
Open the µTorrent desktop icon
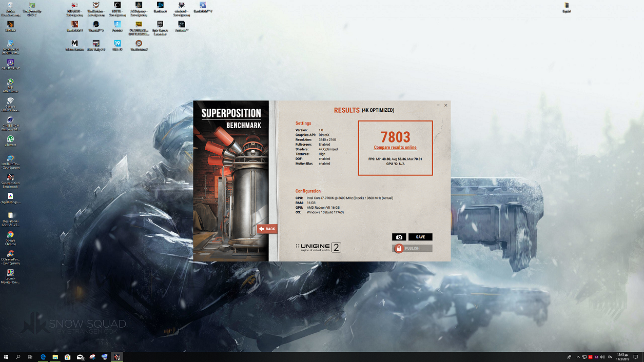click(10, 141)
